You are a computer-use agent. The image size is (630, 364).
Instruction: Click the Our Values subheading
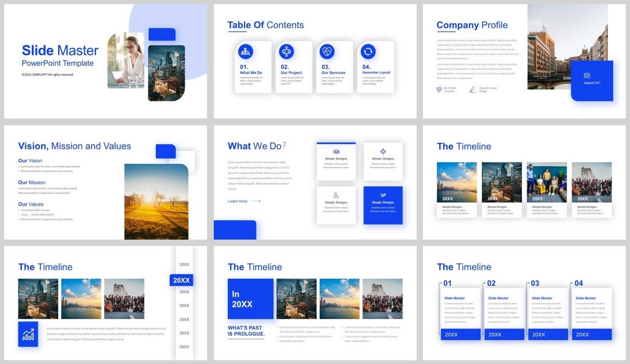(30, 204)
